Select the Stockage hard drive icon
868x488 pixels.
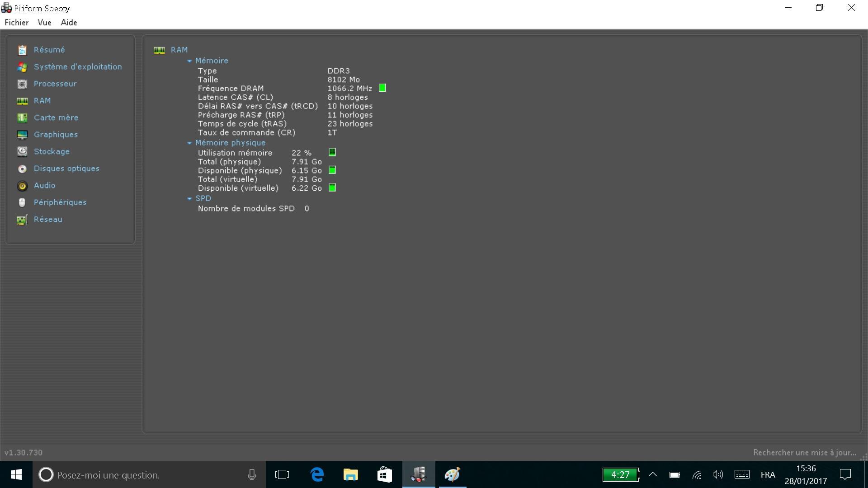pos(22,151)
